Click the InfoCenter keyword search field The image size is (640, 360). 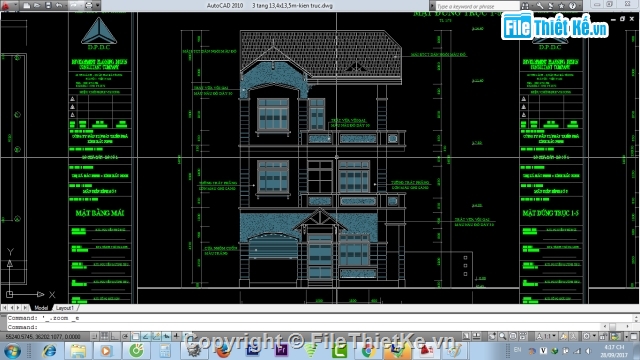pos(477,6)
